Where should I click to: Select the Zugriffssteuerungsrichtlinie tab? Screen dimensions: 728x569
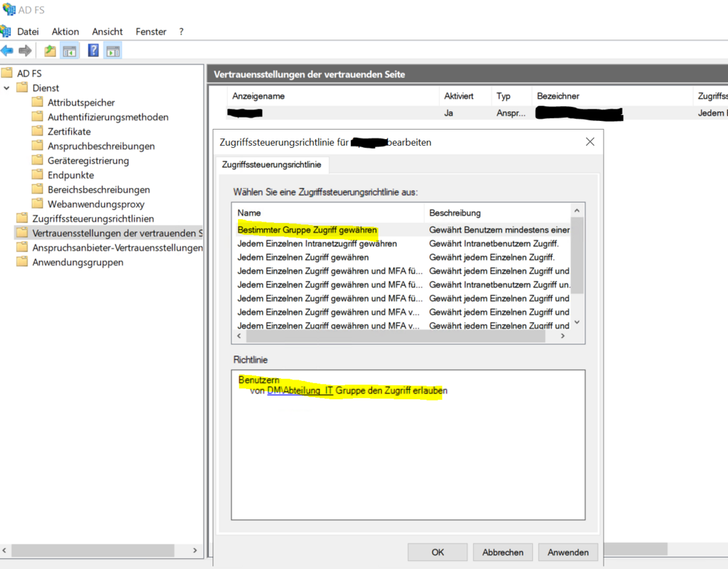[272, 165]
